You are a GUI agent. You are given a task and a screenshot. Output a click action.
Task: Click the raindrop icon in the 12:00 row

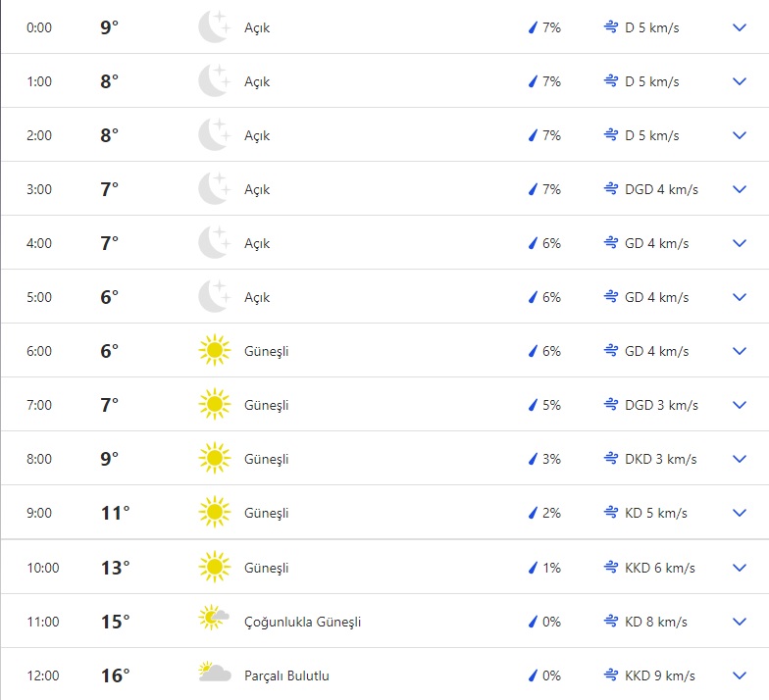click(x=534, y=675)
